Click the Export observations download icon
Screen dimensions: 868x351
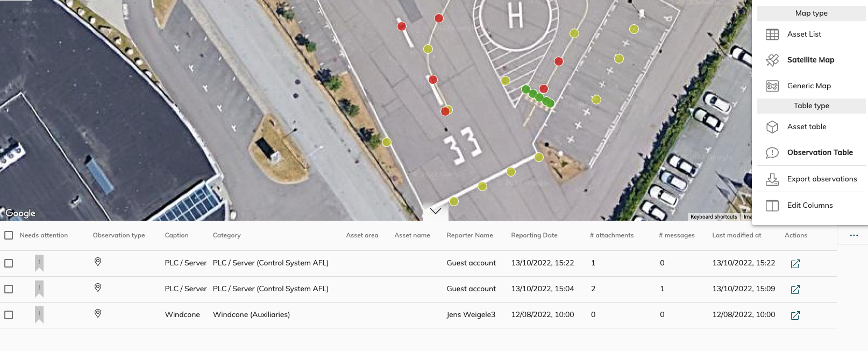coord(772,179)
